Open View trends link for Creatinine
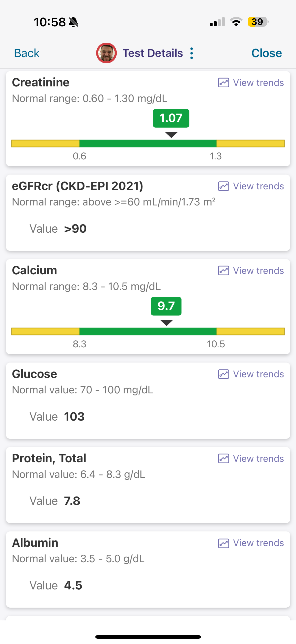 point(258,82)
